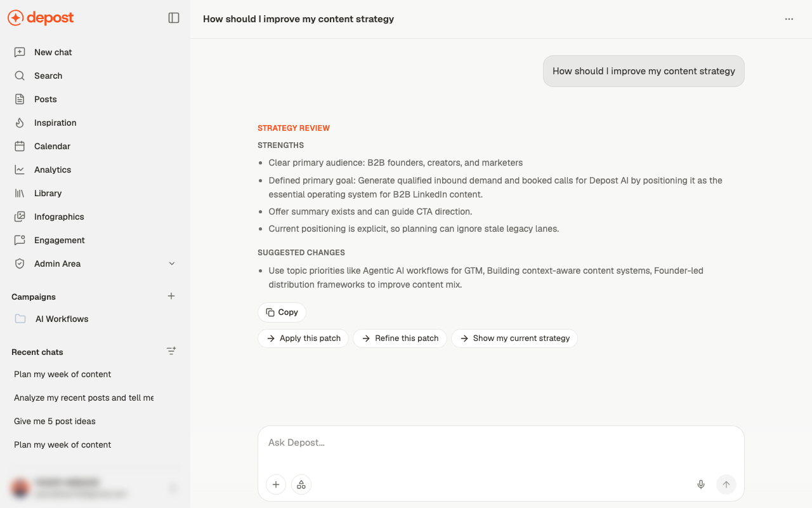This screenshot has height=508, width=812.
Task: Copy the strategy review response
Action: point(282,312)
